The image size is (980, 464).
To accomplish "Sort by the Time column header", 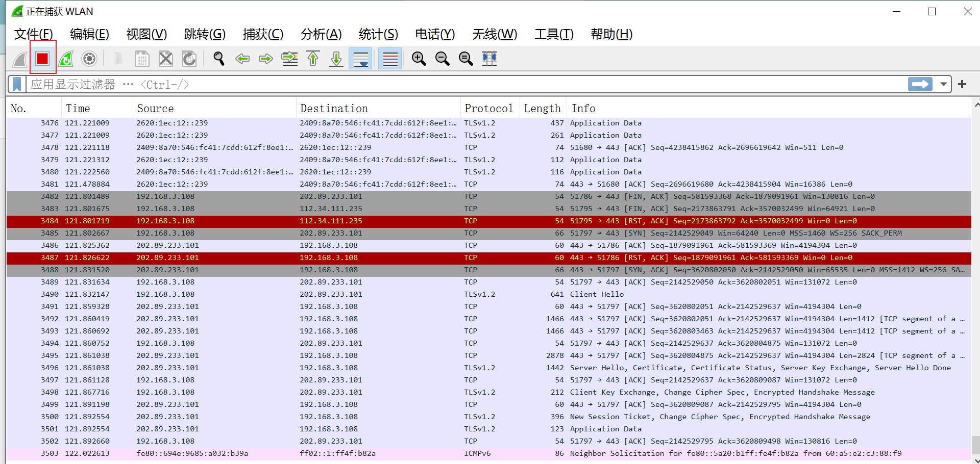I will [x=97, y=108].
